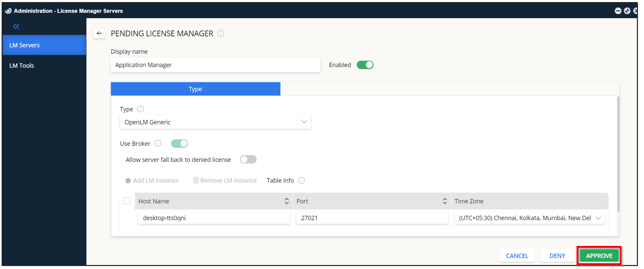Toggle the Enabled switch off
644x269 pixels.
365,65
